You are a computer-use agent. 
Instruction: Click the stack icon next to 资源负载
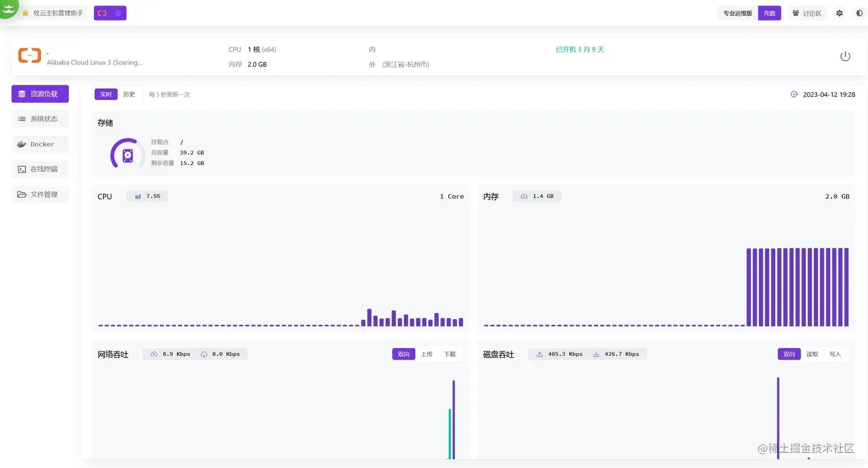[22, 94]
